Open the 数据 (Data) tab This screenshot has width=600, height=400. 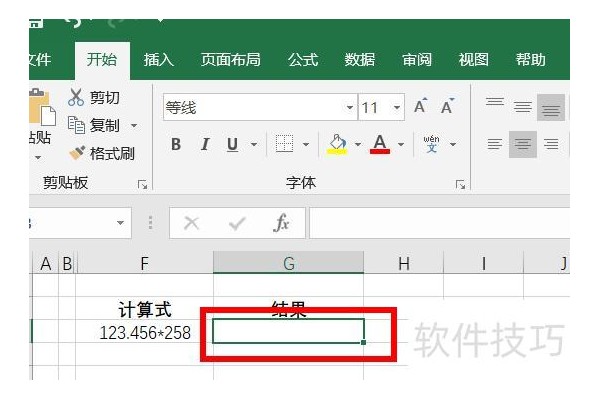click(360, 60)
